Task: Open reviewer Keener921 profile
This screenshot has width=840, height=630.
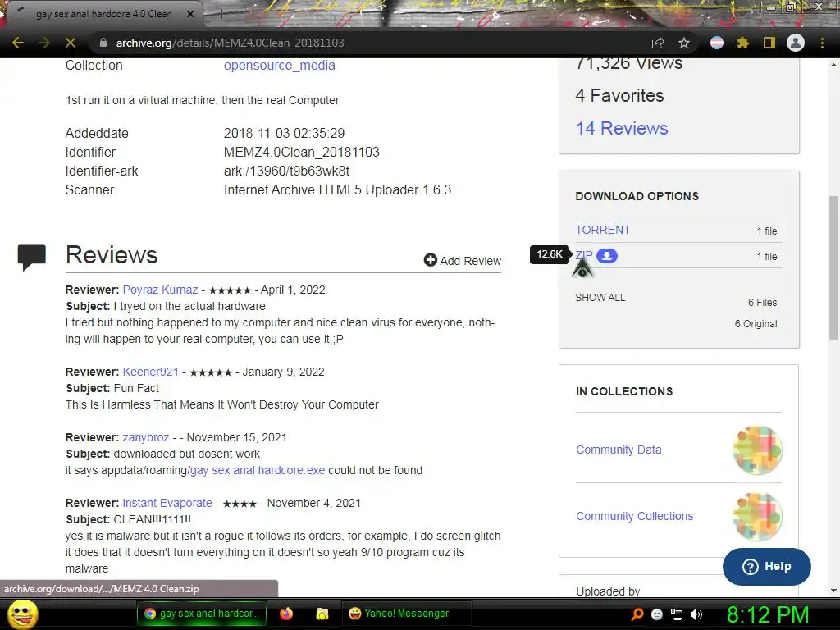Action: [x=151, y=372]
